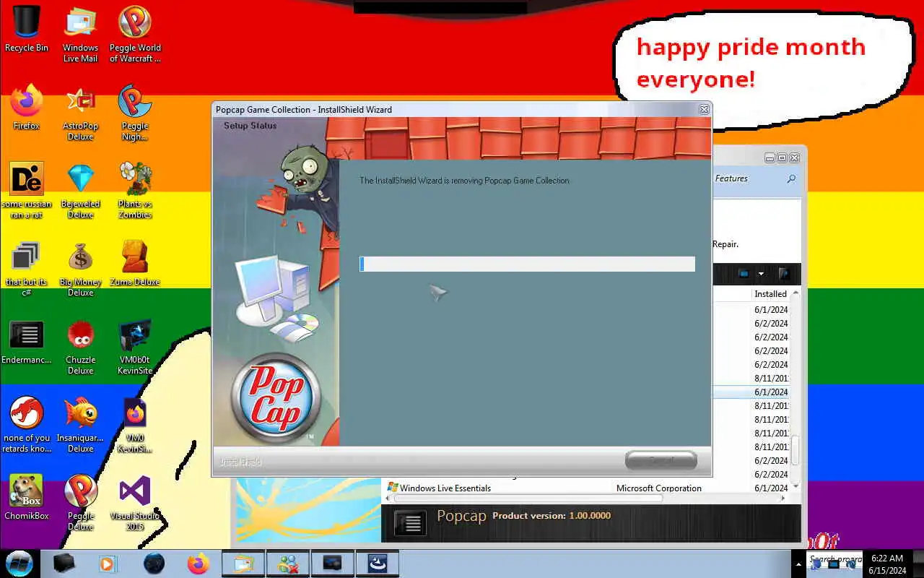Switch to the installer taskbar button
Screen dimensions: 924x578
point(378,564)
